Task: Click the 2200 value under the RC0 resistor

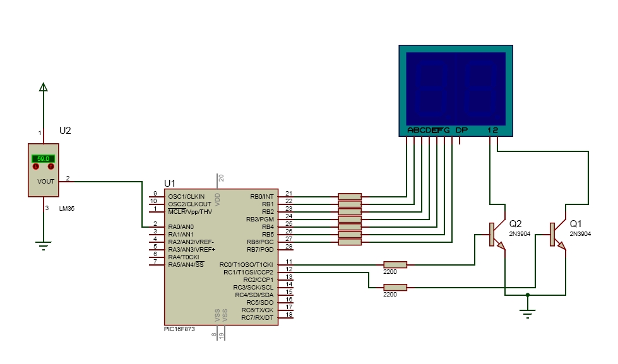Action: [389, 272]
